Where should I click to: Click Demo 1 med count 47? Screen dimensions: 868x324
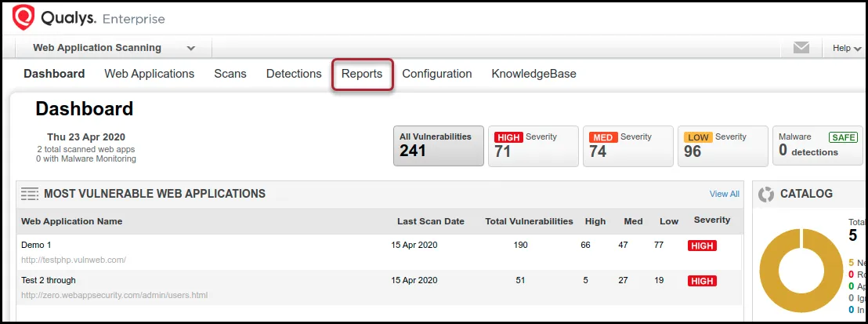pos(624,245)
